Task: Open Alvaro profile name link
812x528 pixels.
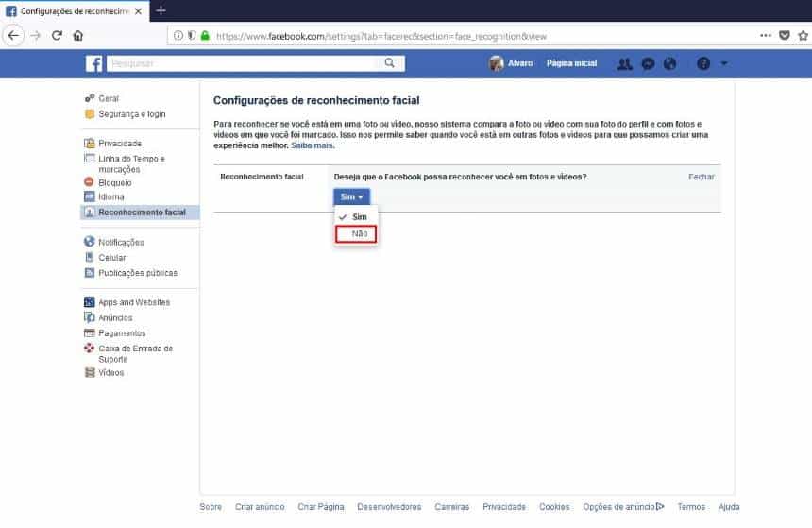Action: pyautogui.click(x=520, y=63)
